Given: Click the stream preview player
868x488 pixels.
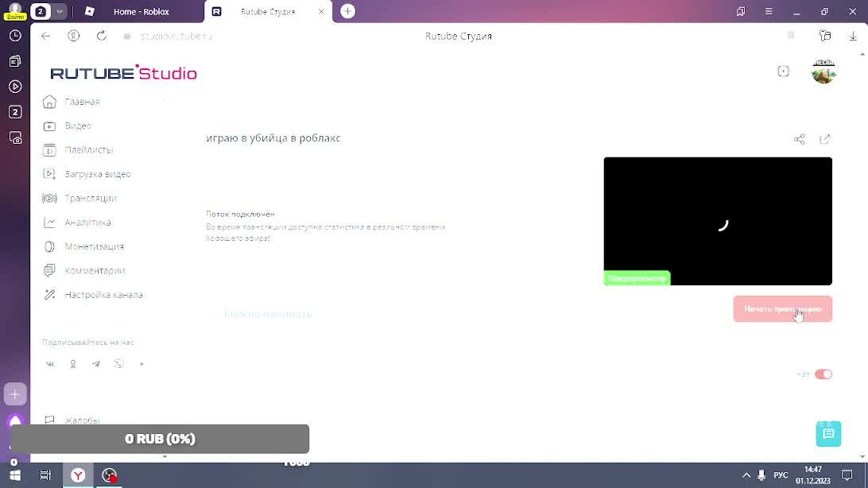Looking at the screenshot, I should click(718, 221).
